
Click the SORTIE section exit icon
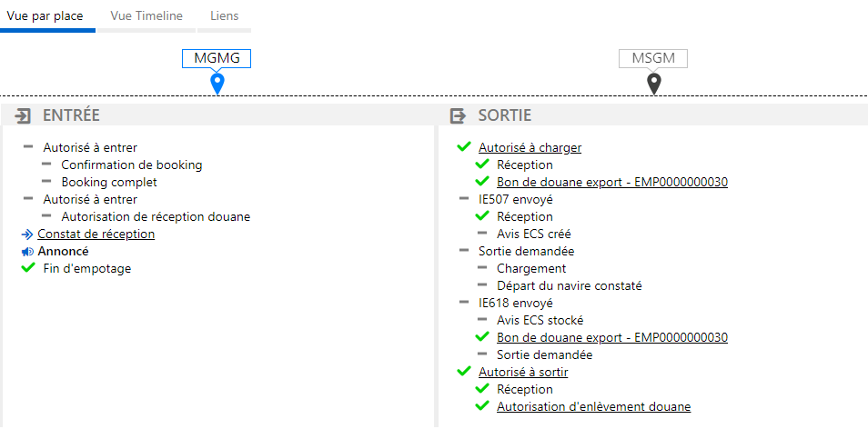(459, 115)
